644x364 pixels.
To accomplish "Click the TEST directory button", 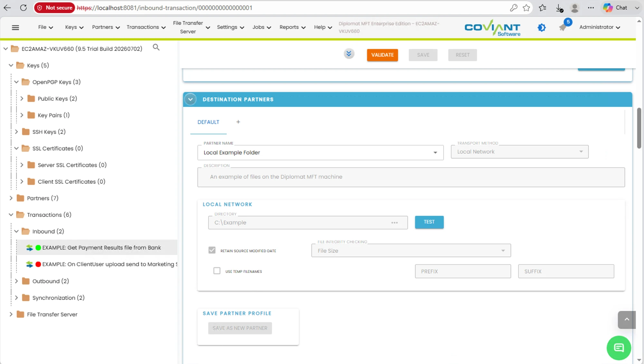I will [429, 222].
